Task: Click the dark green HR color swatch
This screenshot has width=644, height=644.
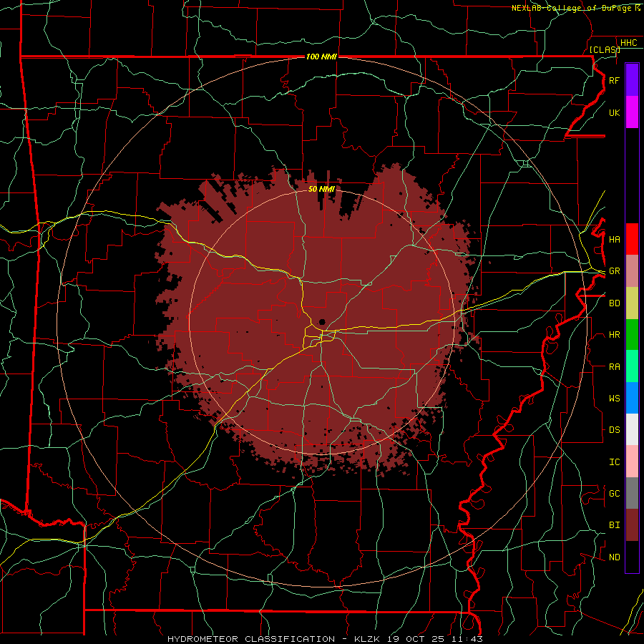Action: (632, 335)
